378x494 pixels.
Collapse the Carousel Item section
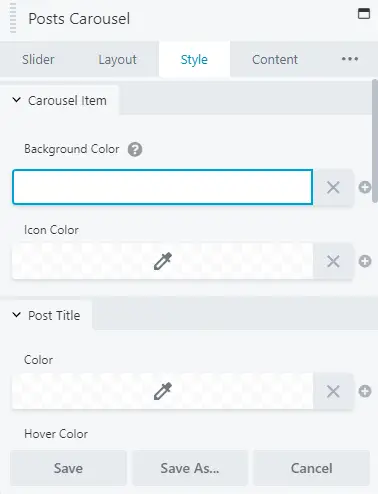click(59, 100)
